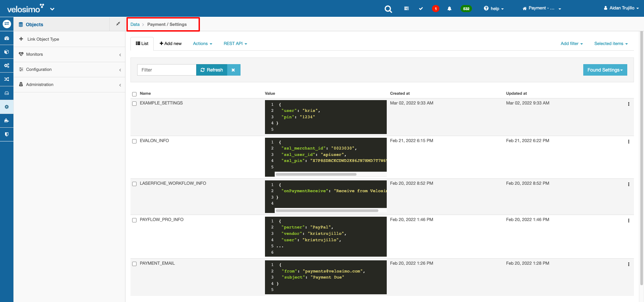Image resolution: width=644 pixels, height=302 pixels.
Task: Expand the Configuration section
Action: click(120, 70)
